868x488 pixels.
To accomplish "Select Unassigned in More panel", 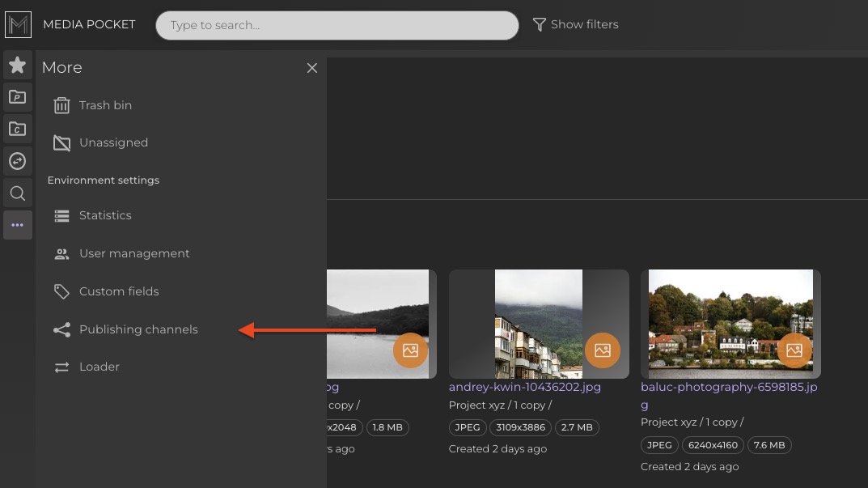I will tap(112, 142).
